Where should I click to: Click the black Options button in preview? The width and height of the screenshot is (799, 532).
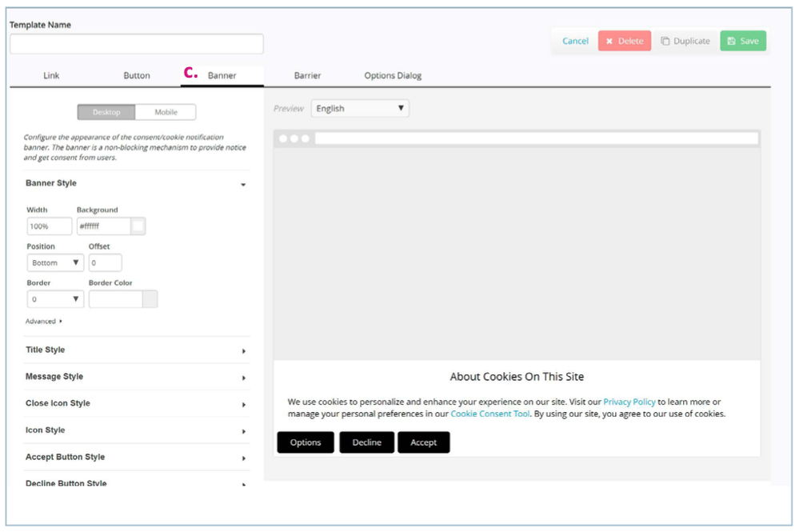306,442
